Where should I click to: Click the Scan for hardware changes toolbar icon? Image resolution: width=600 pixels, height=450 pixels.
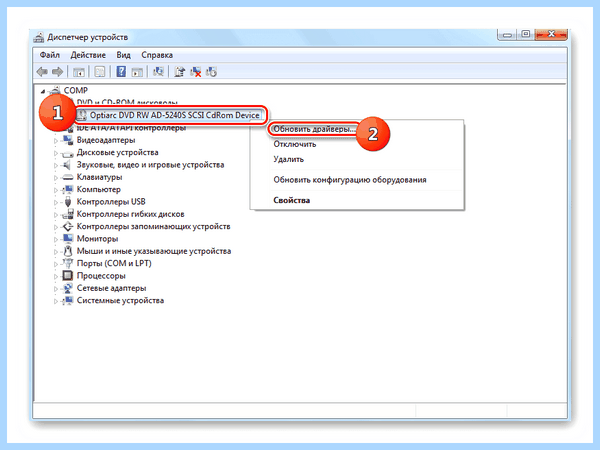tap(158, 72)
